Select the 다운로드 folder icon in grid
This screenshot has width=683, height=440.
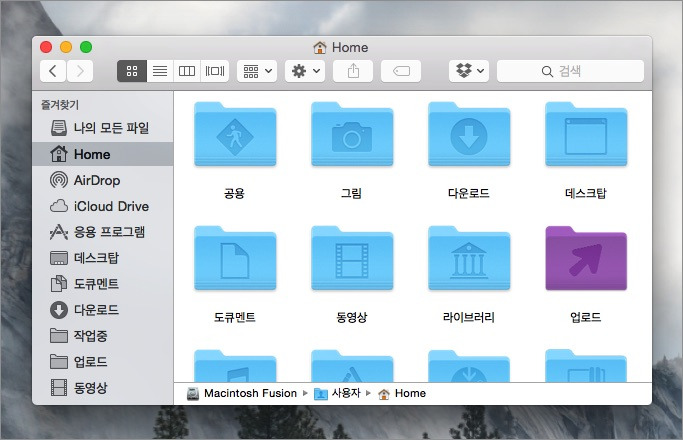(x=469, y=134)
